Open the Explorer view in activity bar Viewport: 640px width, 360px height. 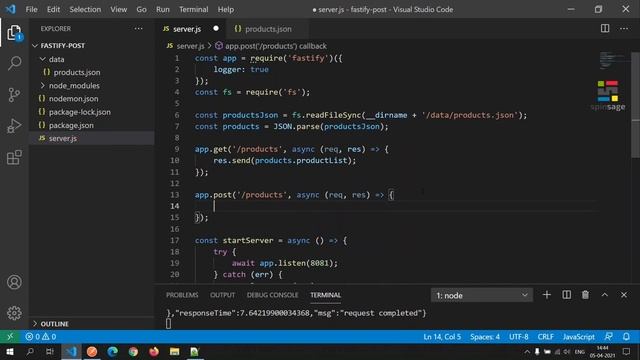[x=14, y=33]
